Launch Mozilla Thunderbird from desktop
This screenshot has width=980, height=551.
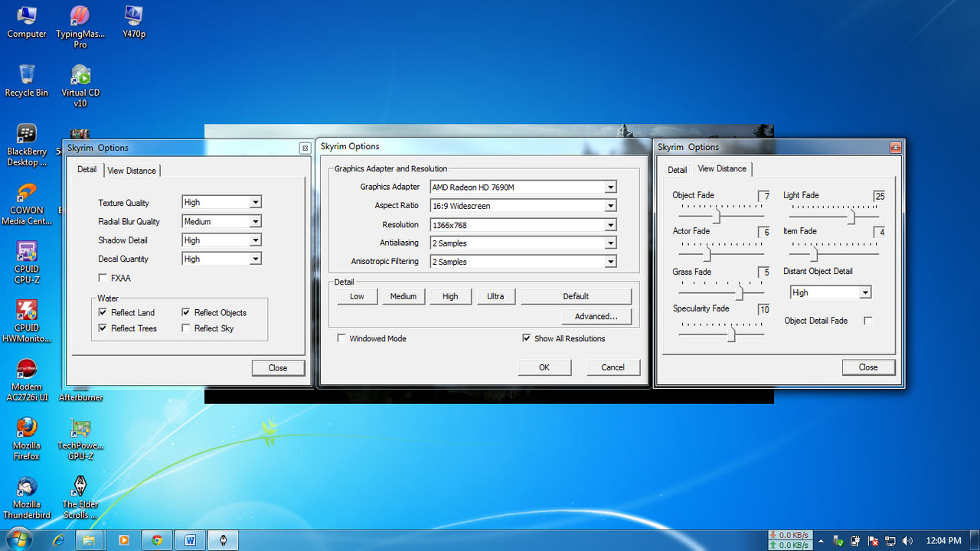[x=27, y=498]
